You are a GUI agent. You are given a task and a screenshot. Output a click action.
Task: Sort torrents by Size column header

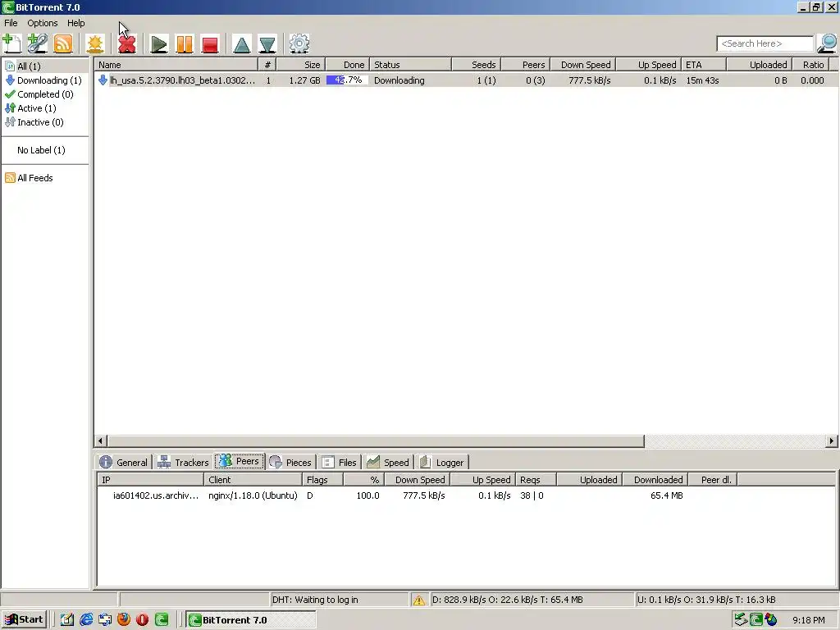pos(300,65)
